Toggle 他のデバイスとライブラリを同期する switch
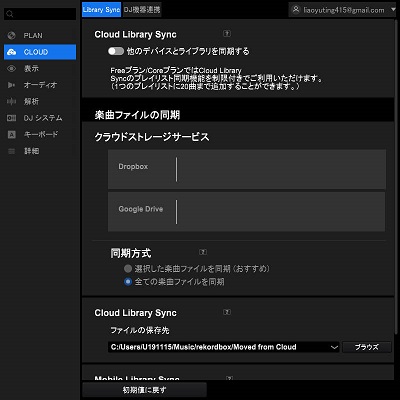This screenshot has width=400, height=400. click(116, 51)
